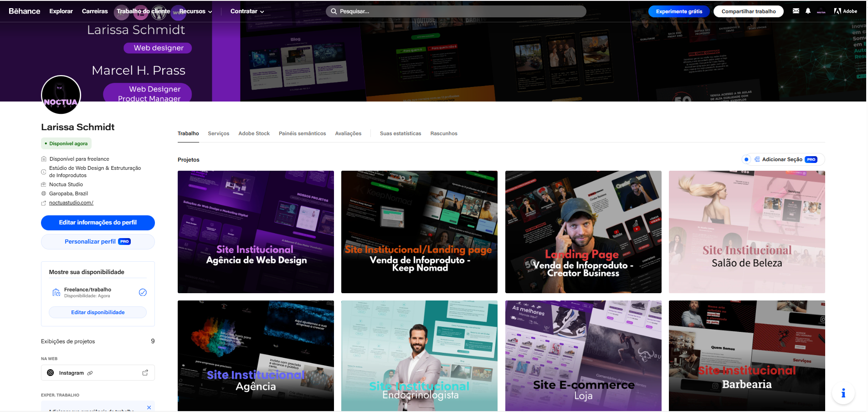Toggle the Freelance/trabalho availability checkmark

[143, 292]
